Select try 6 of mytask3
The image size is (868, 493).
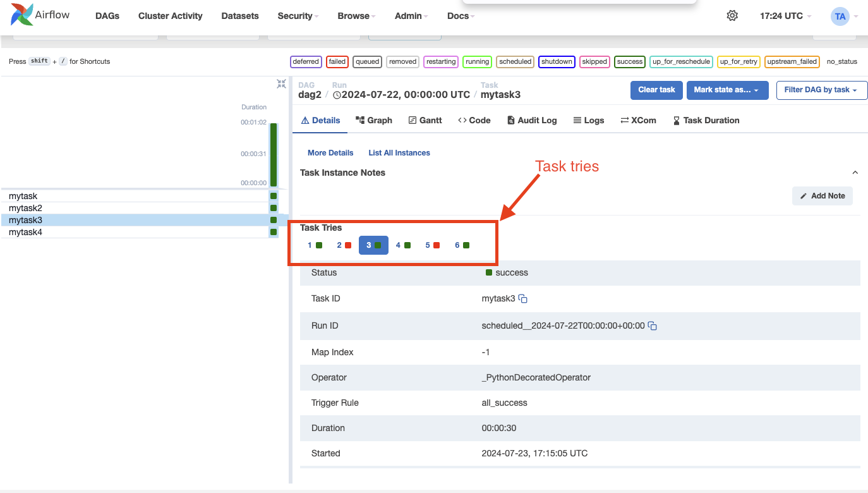[461, 245]
